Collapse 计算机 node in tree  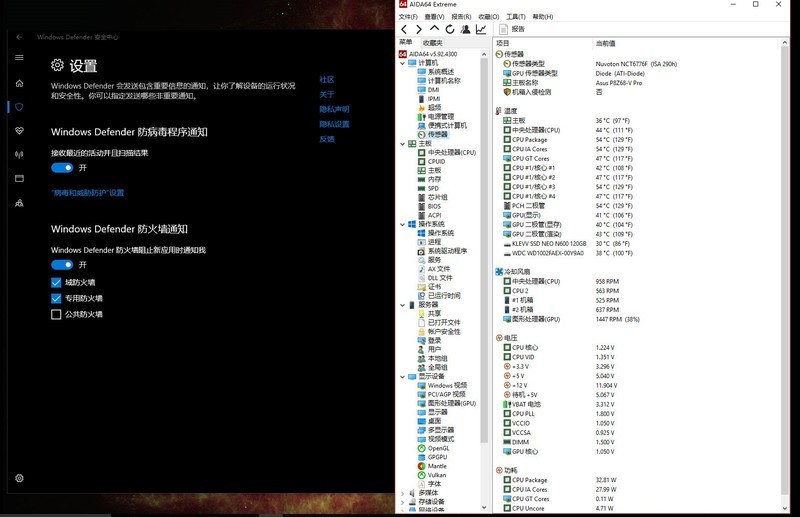(x=403, y=63)
